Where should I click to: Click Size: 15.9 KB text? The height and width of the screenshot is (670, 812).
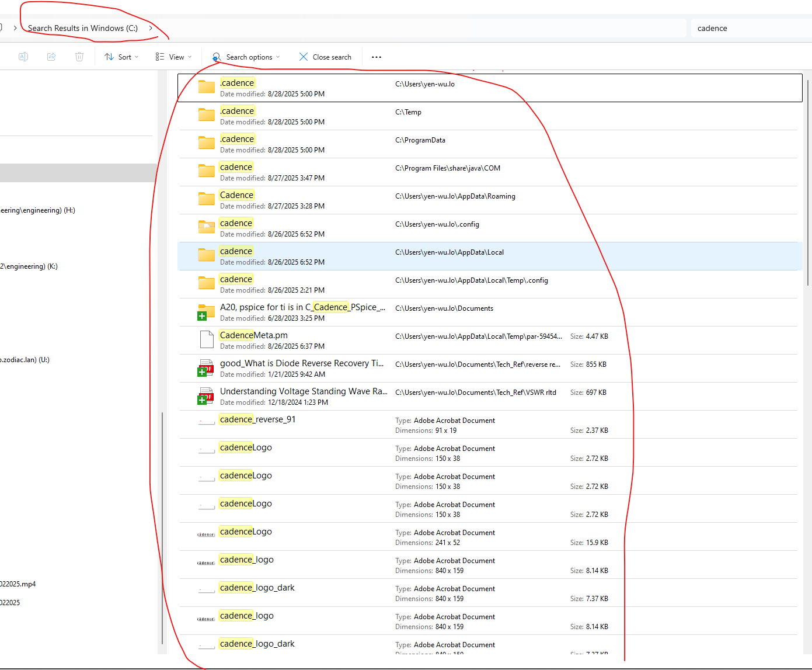pyautogui.click(x=589, y=543)
